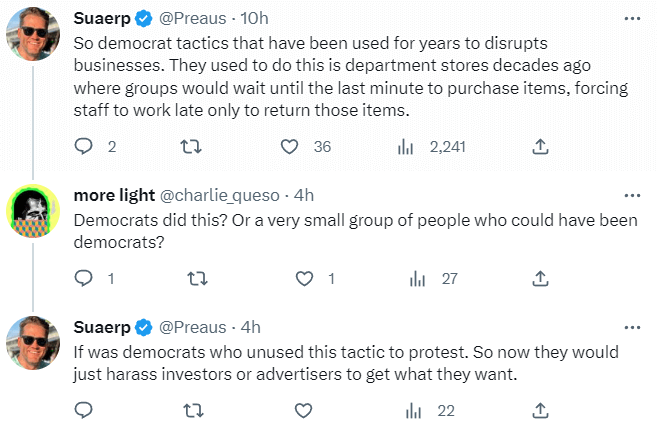View analytics showing 27 views

pyautogui.click(x=417, y=278)
